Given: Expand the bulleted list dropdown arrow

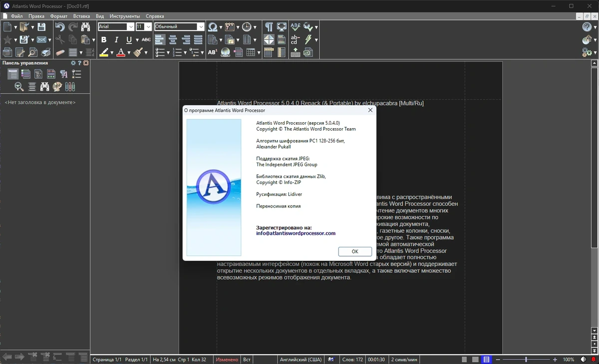Looking at the screenshot, I should tap(168, 52).
